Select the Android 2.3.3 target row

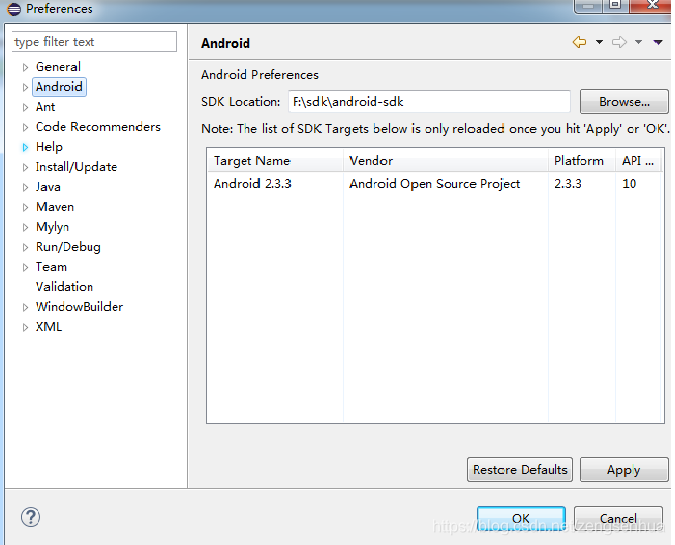tap(434, 184)
